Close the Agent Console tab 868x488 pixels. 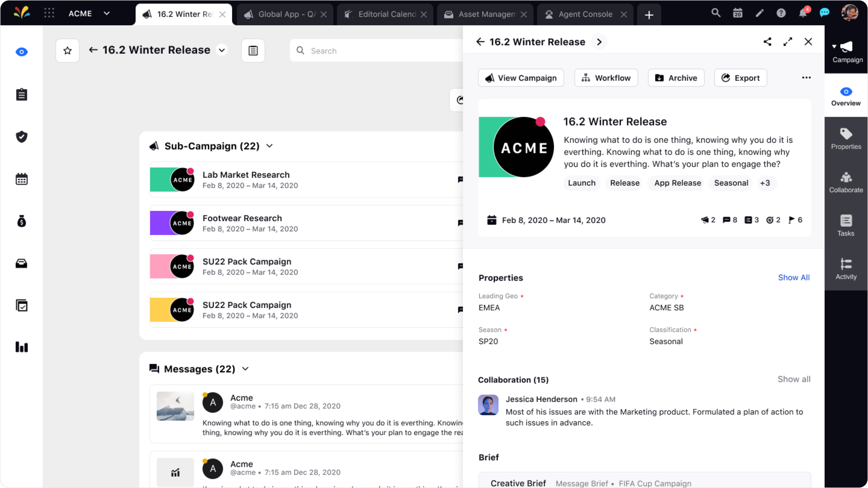[x=624, y=15]
